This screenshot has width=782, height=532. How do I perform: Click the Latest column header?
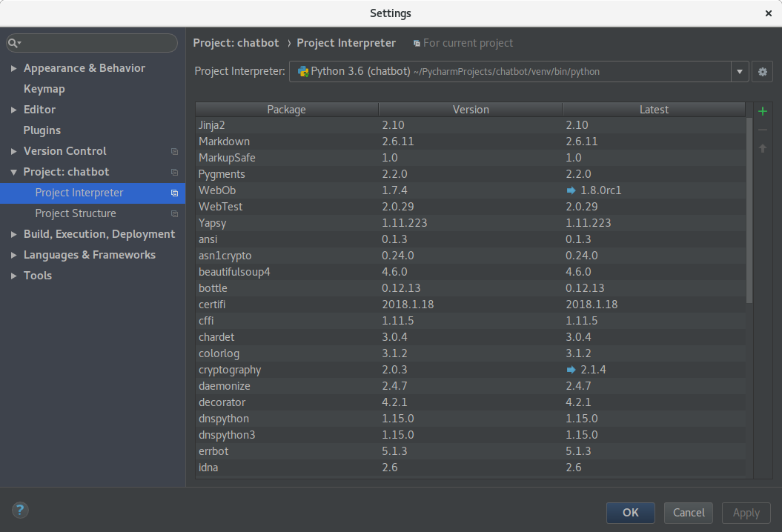click(x=654, y=110)
